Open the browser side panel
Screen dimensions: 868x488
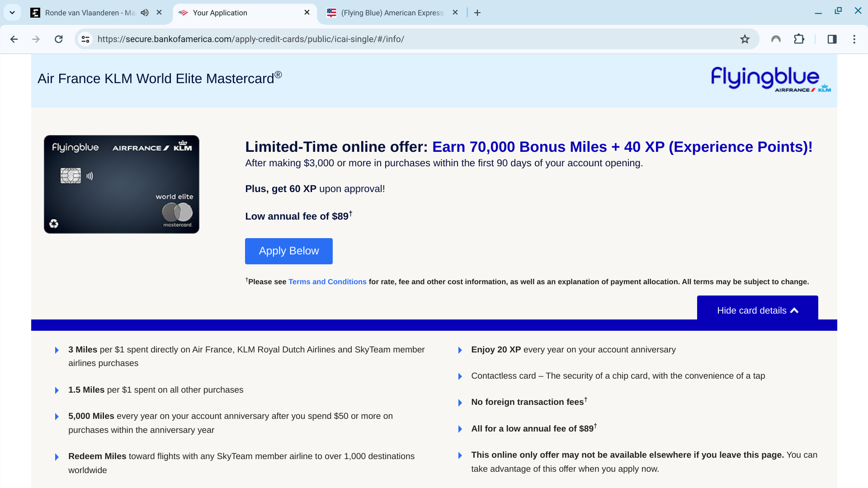click(832, 39)
